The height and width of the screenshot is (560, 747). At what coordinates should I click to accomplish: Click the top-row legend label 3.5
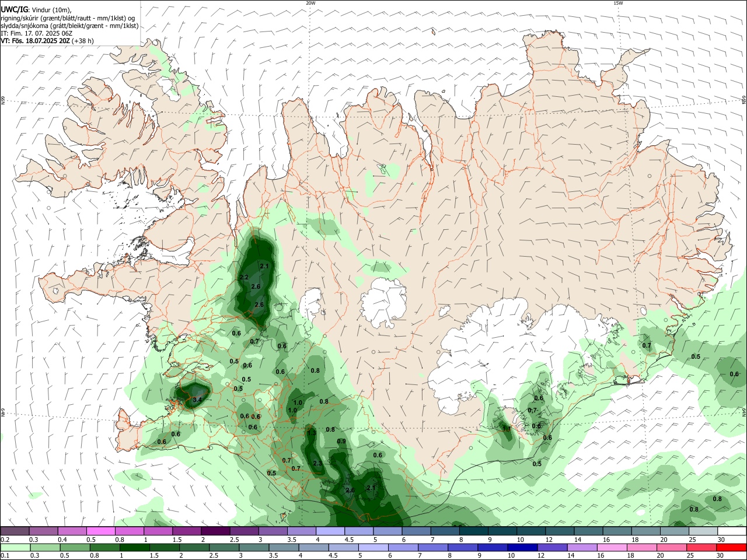292,539
